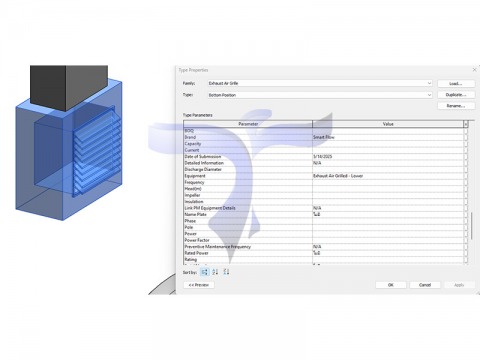Click the 'Capacity' parameter name
Image resolution: width=480 pixels, height=360 pixels.
tap(193, 144)
